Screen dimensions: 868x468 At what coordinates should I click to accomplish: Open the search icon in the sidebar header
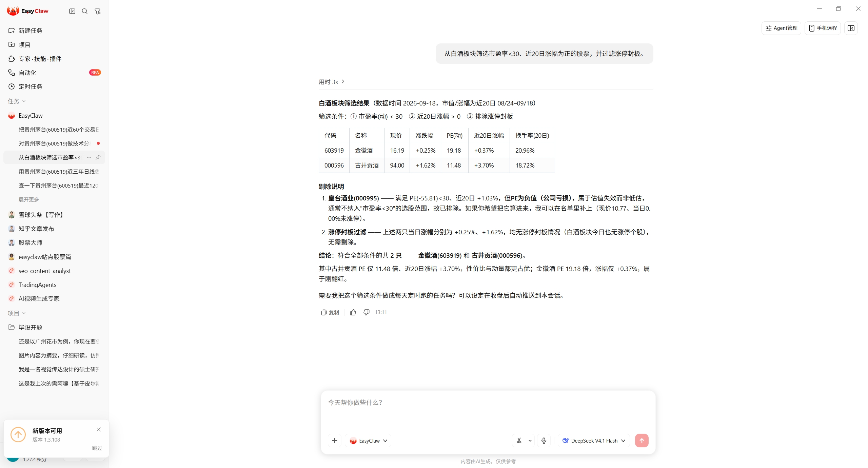(85, 11)
